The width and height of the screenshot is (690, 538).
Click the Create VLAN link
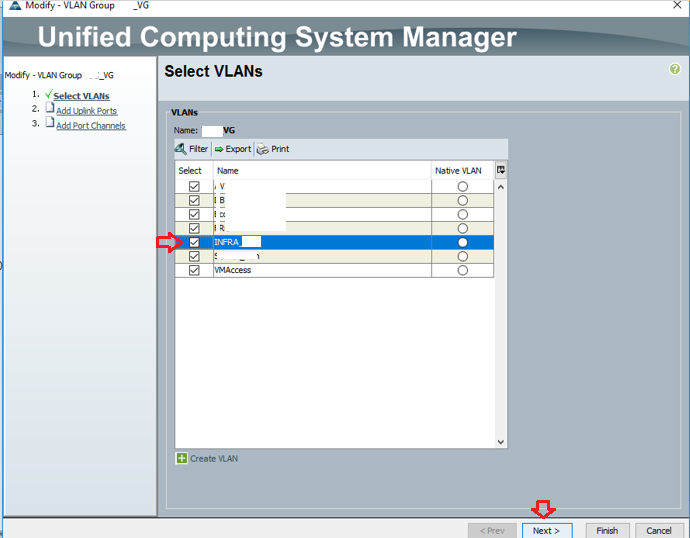[214, 458]
